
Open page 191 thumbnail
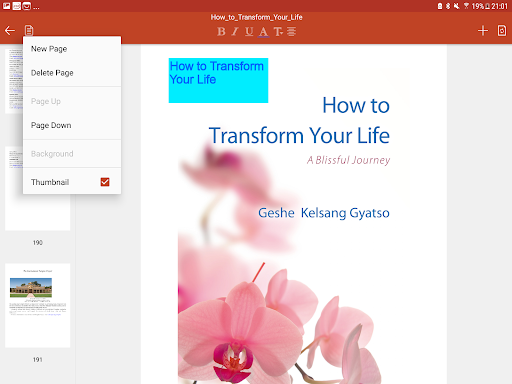click(38, 305)
